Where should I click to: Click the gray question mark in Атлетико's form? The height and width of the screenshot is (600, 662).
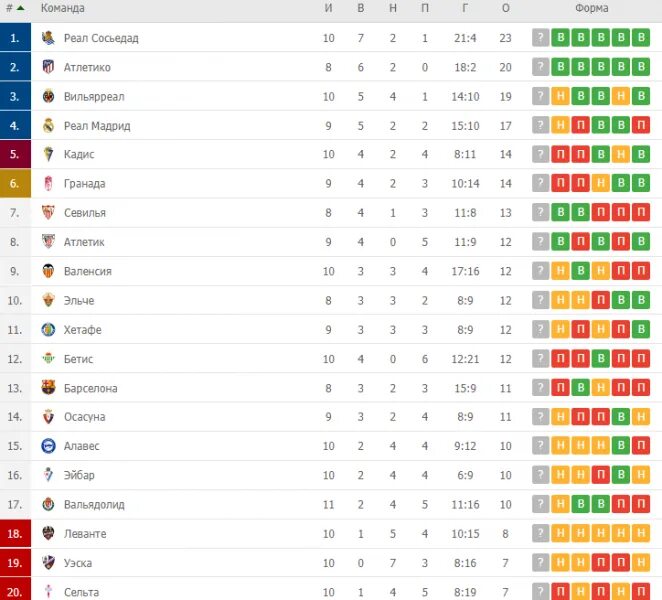[540, 67]
